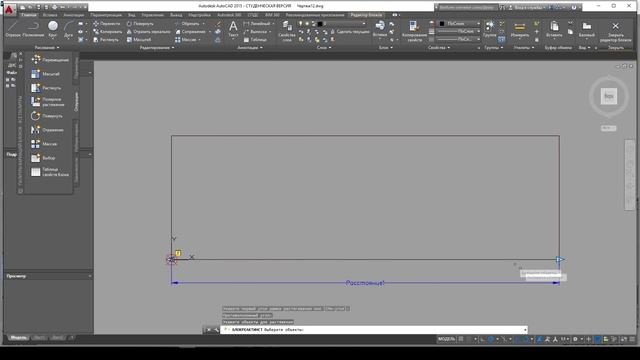640x360 pixels.
Task: Click the stretch parameter grip arrow
Action: (x=560, y=260)
